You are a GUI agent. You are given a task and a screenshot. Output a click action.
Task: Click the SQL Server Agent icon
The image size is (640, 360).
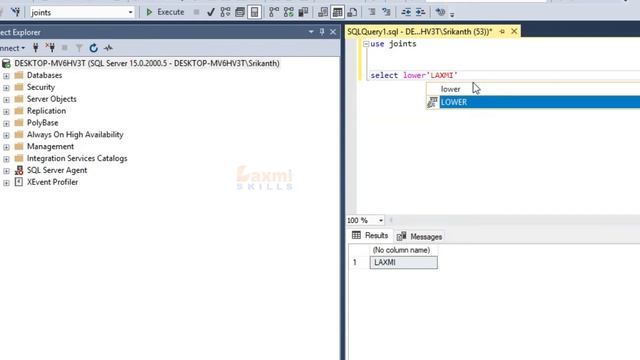click(x=19, y=170)
